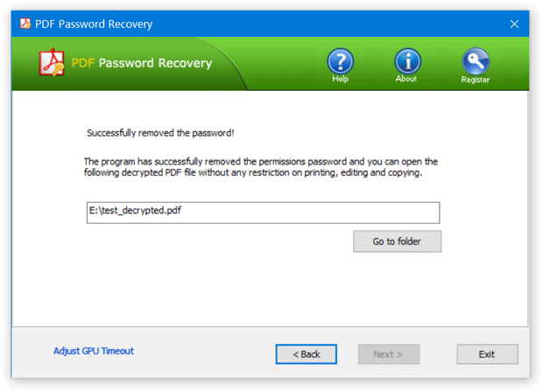543x392 pixels.
Task: Click the greyed-out Next button
Action: point(388,354)
